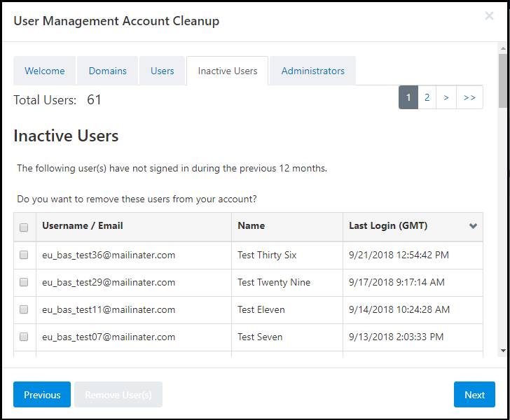
Task: Click the scrollbar down arrow
Action: pos(503,351)
